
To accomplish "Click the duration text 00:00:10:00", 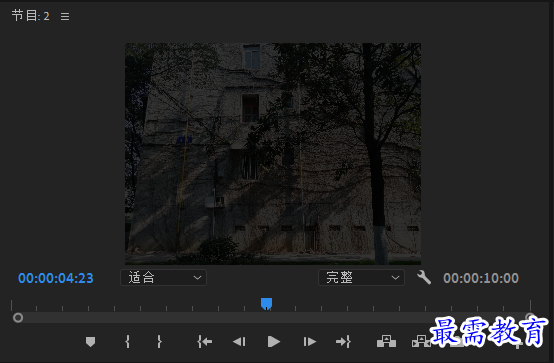I will coord(481,278).
